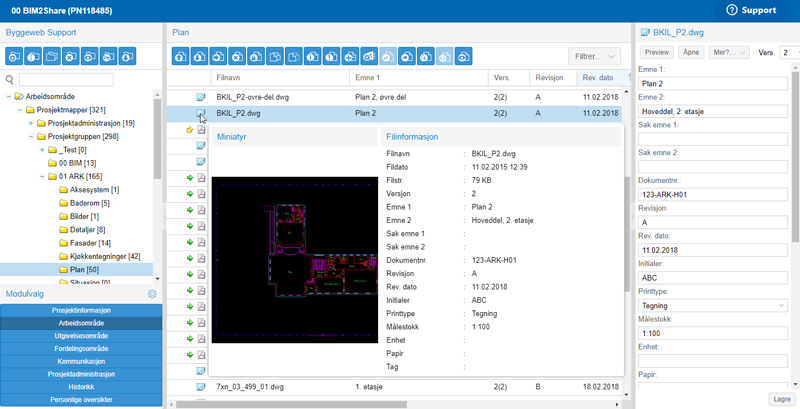800x409 pixels.
Task: Click the upload file icon in Plan toolbar
Action: coord(181,56)
